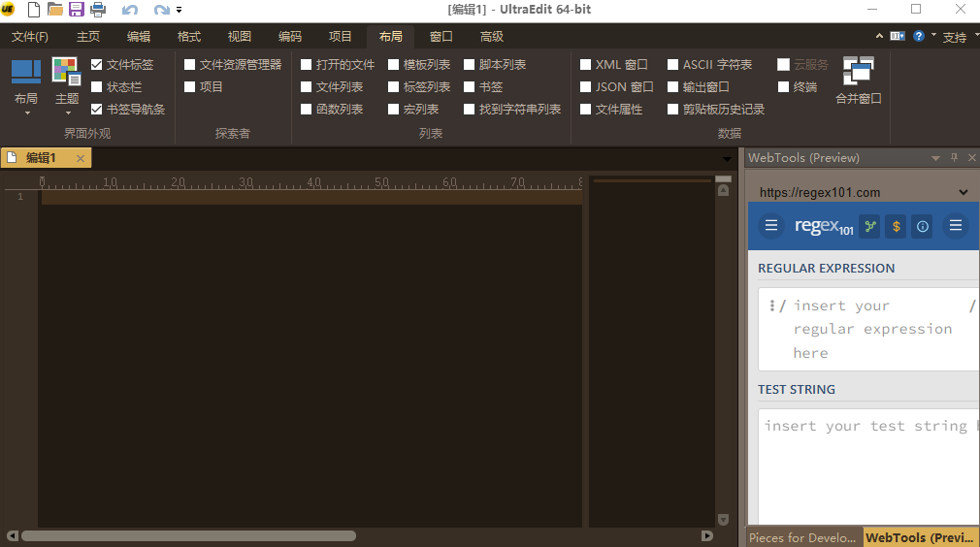Switch to the 编辑 ribbon tab

139,37
